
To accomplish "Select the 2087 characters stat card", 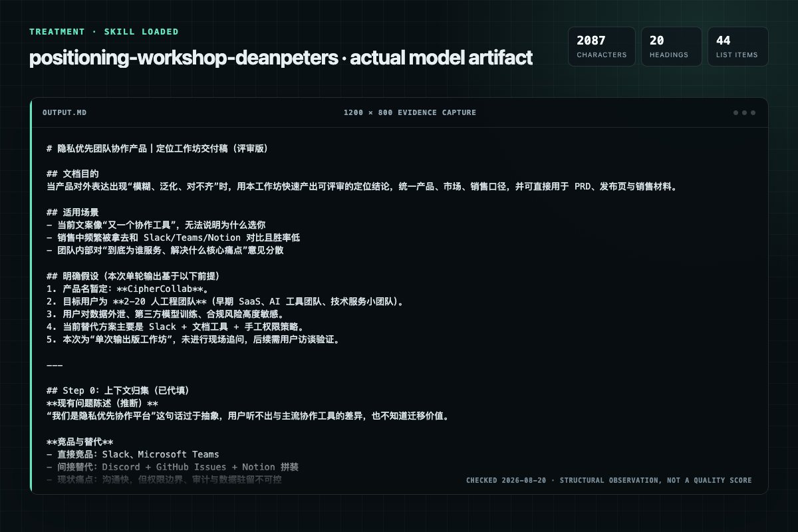I will (602, 47).
